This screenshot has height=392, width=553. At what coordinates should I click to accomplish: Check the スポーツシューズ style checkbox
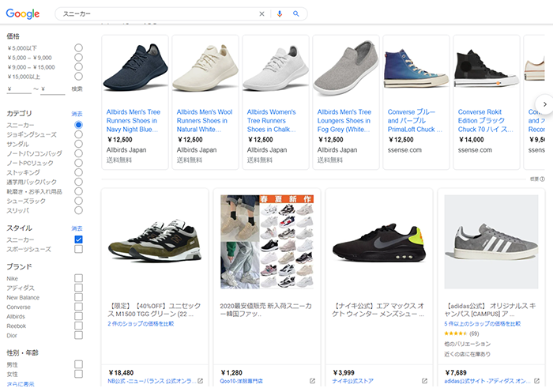click(x=78, y=249)
